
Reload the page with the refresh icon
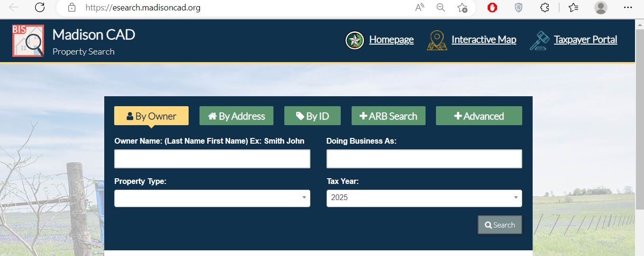coord(40,8)
